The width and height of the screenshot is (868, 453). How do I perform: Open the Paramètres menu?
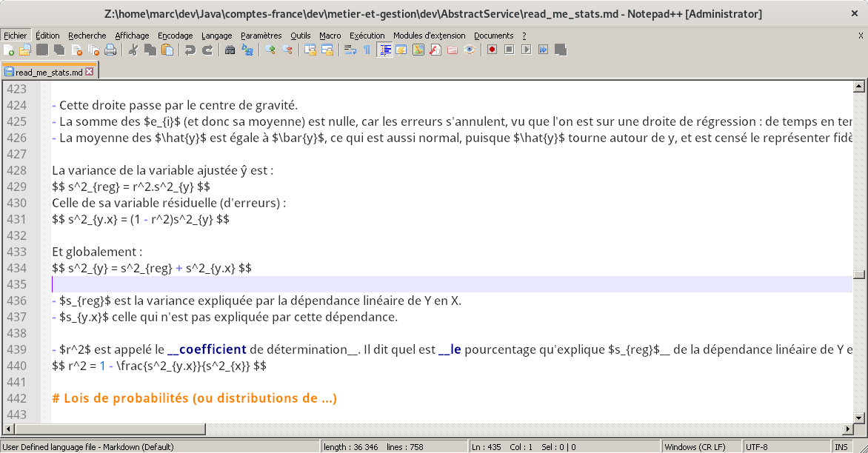(x=261, y=36)
